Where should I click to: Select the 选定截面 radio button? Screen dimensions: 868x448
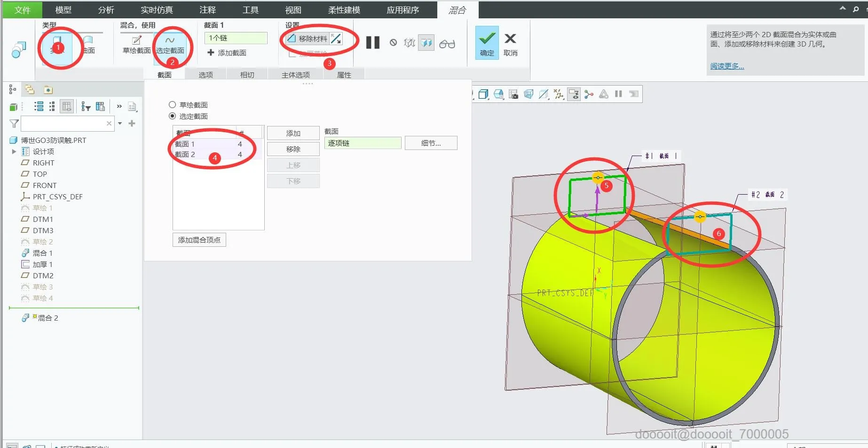click(172, 116)
